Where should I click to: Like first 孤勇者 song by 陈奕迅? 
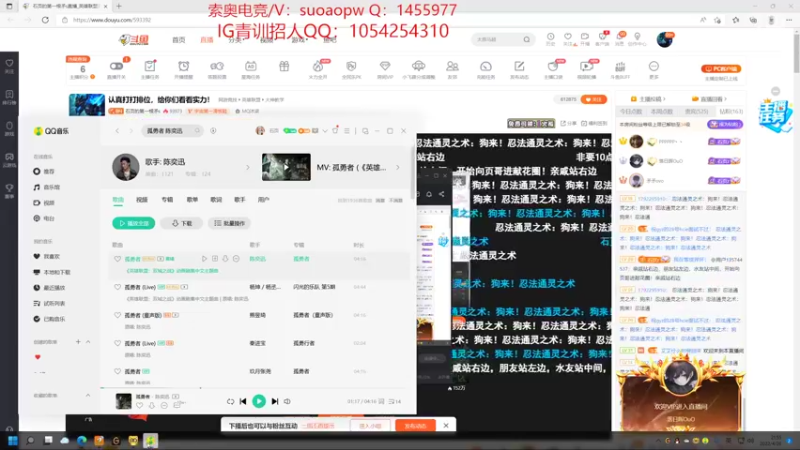[117, 259]
